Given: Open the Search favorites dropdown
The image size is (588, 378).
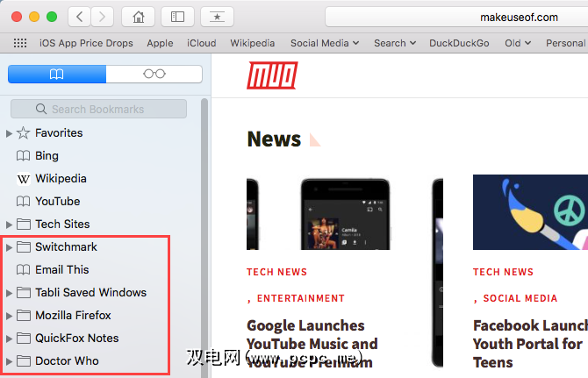Looking at the screenshot, I should [x=395, y=43].
